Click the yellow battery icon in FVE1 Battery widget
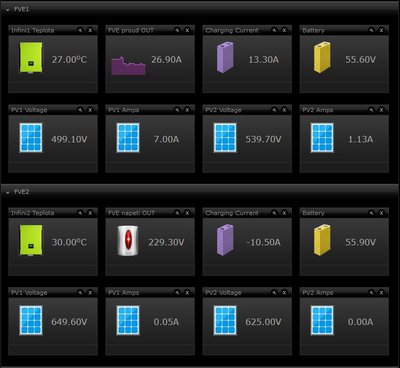The height and width of the screenshot is (368, 400). 322,57
